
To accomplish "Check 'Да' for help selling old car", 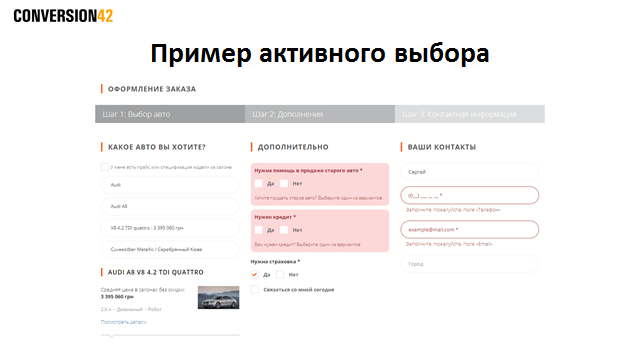I will pos(258,183).
